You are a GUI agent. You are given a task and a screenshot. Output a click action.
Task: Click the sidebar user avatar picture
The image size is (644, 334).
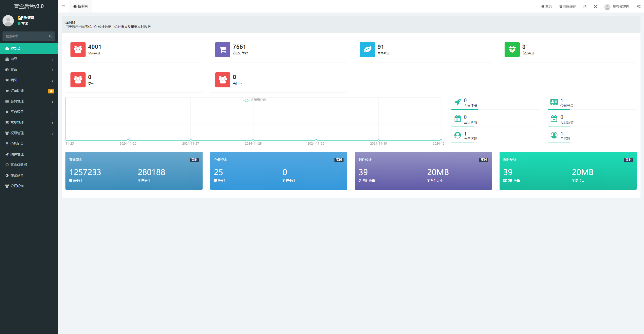[8, 21]
